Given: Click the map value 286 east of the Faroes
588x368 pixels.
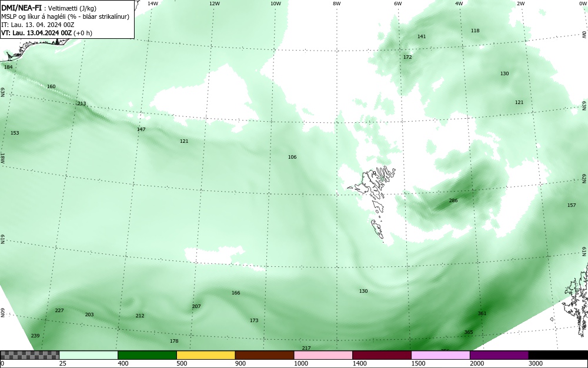Looking at the screenshot, I should [453, 200].
